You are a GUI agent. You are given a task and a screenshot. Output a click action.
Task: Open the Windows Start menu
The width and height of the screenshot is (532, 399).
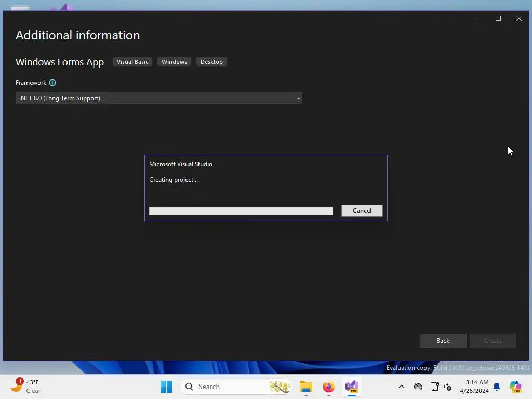pos(166,387)
